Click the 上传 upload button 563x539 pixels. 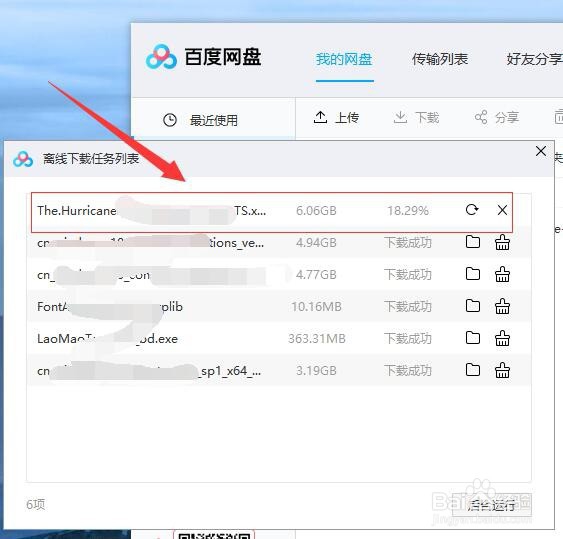click(336, 117)
